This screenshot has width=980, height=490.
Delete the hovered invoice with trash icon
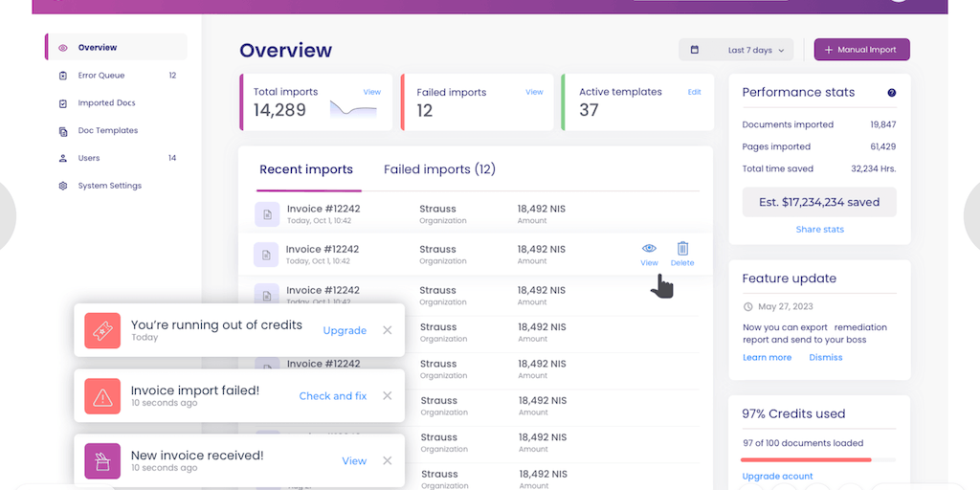[682, 248]
